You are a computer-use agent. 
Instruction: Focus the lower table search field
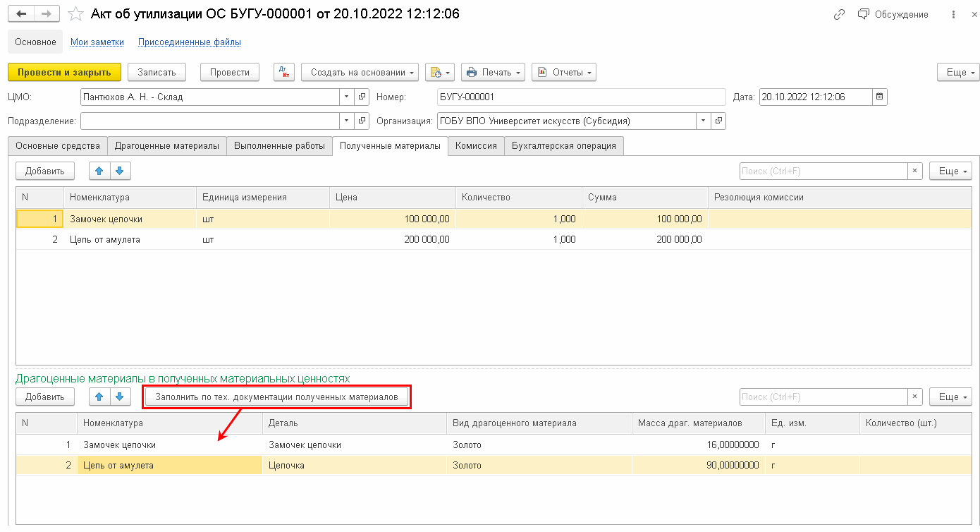pyautogui.click(x=823, y=397)
